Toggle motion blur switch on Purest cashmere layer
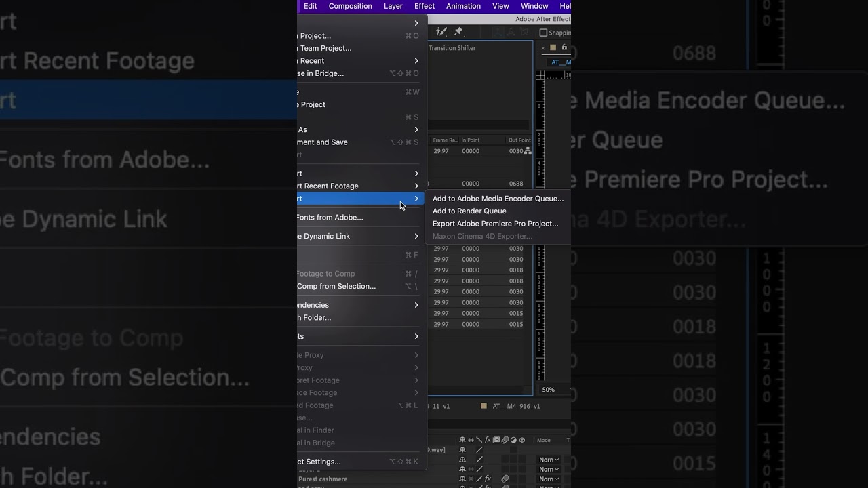Image resolution: width=868 pixels, height=488 pixels. click(505, 479)
